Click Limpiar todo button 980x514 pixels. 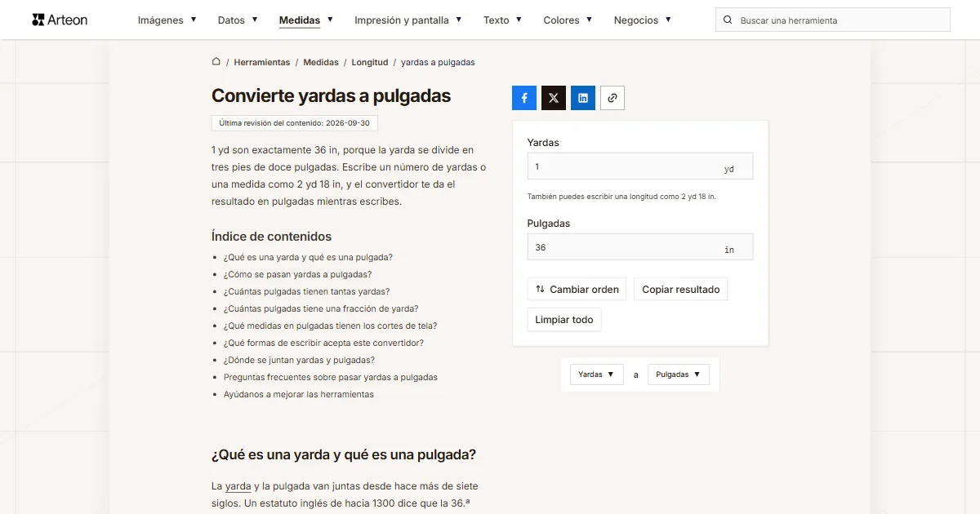[564, 320]
